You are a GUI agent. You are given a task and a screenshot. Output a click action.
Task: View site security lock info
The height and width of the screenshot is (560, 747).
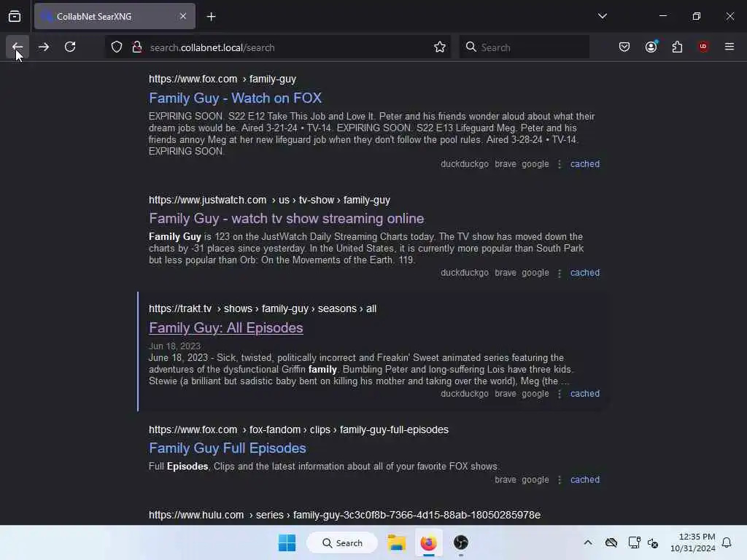coord(136,47)
